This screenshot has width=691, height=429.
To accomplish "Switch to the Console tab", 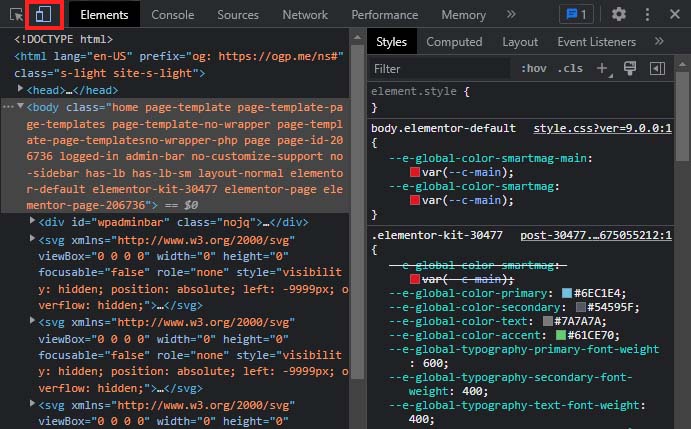I will click(x=172, y=15).
